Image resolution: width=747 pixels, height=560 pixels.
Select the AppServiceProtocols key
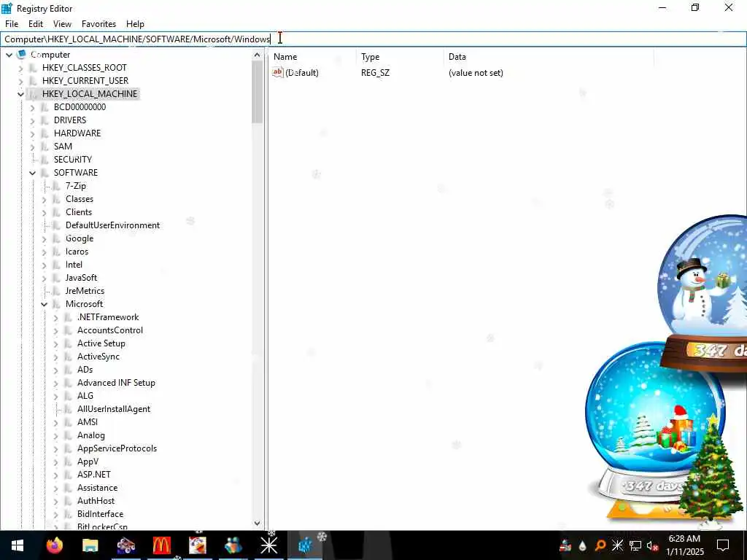[117, 448]
